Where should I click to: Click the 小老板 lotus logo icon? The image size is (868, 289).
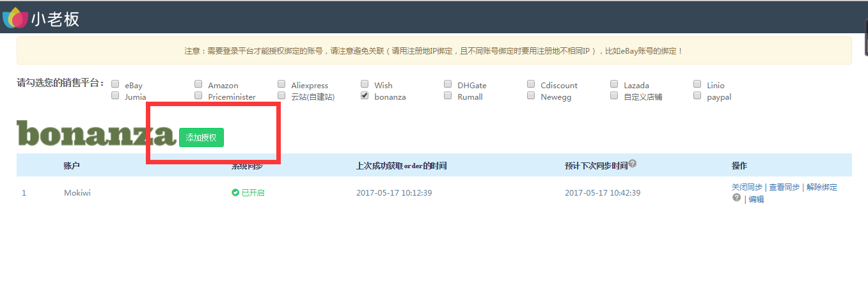click(x=15, y=18)
